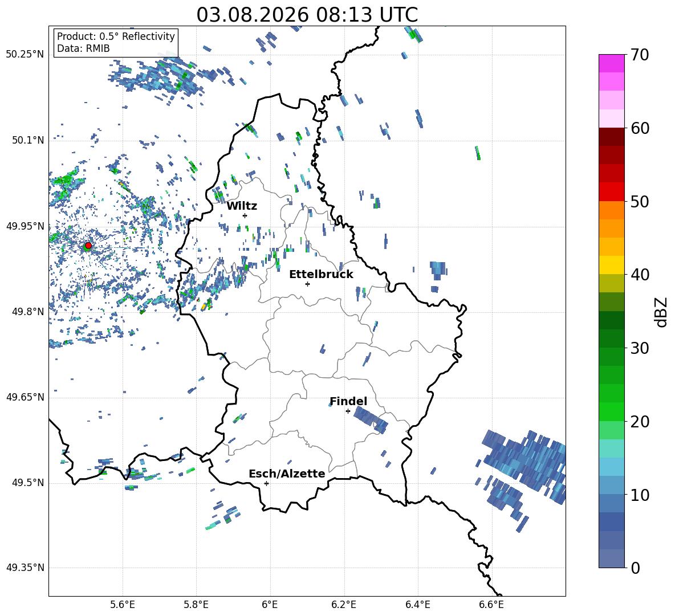Click the Wiltz station cross marker
This screenshot has height=616, width=675.
coord(245,215)
